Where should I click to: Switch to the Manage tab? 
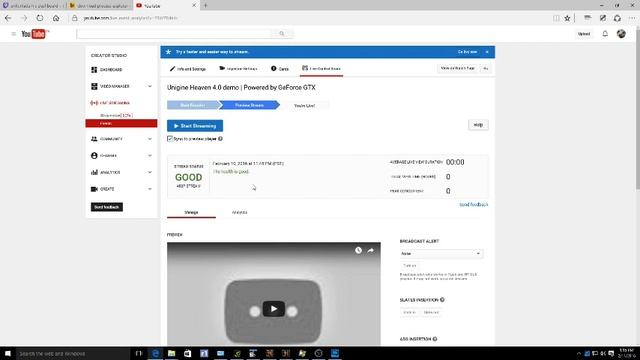(191, 213)
